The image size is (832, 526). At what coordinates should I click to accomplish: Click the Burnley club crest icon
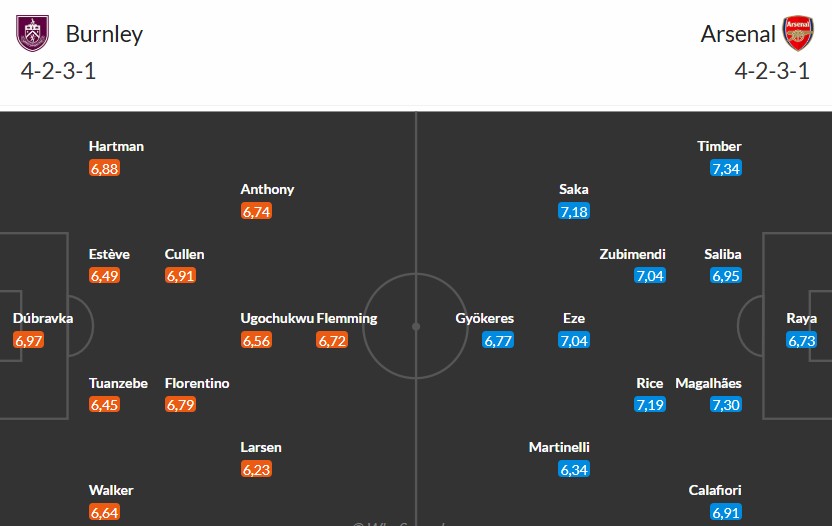click(x=32, y=33)
